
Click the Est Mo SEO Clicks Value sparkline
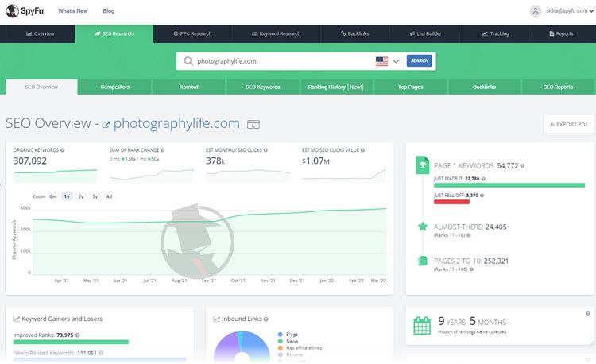click(344, 174)
